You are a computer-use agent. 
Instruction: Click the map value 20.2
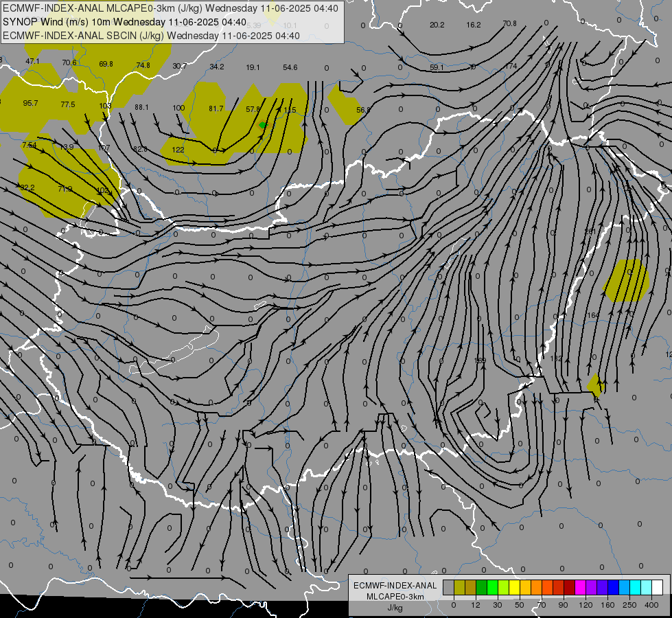(437, 25)
